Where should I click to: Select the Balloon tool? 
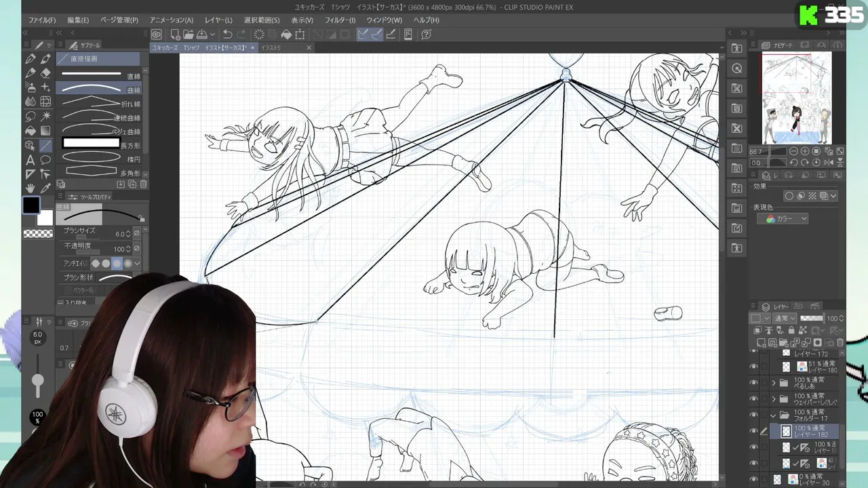[x=45, y=160]
